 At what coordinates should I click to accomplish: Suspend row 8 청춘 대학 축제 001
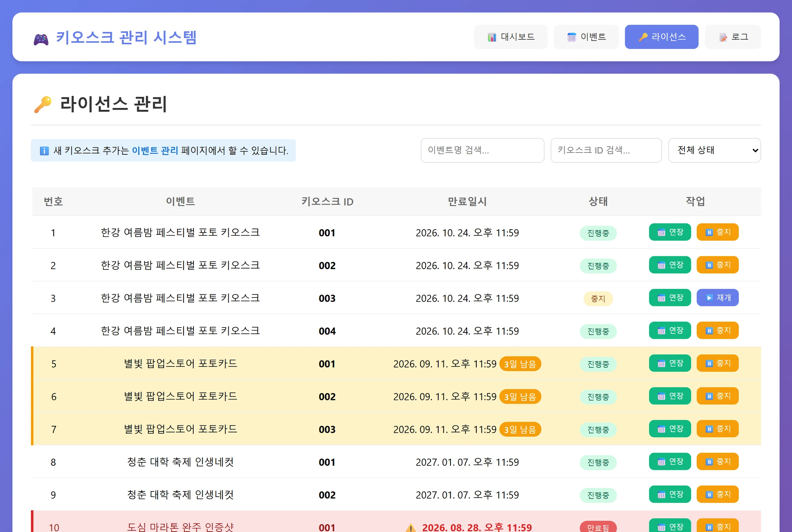(x=717, y=461)
